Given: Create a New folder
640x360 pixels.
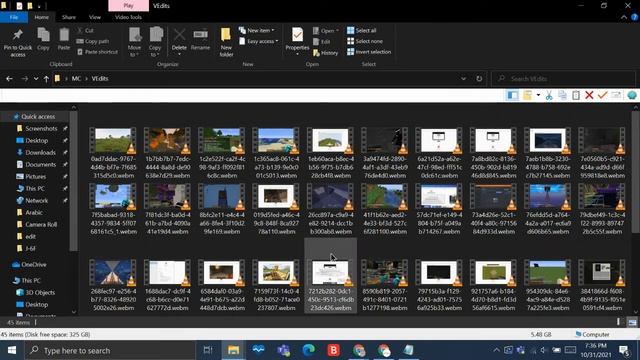Looking at the screenshot, I should click(x=226, y=42).
